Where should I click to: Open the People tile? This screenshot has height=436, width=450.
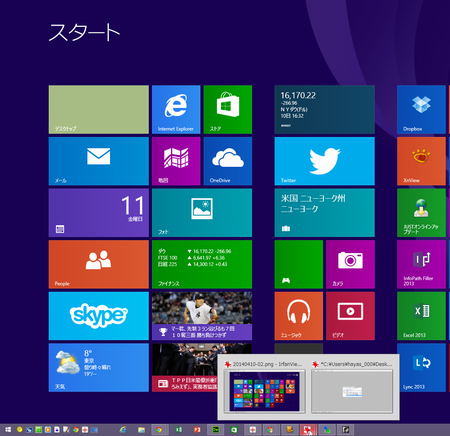pos(99,264)
